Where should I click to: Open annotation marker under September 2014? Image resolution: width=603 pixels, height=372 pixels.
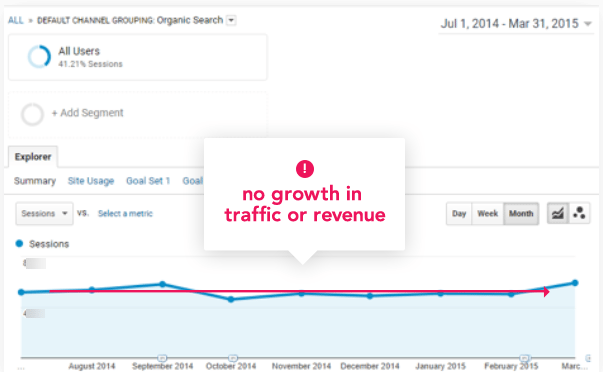162,358
